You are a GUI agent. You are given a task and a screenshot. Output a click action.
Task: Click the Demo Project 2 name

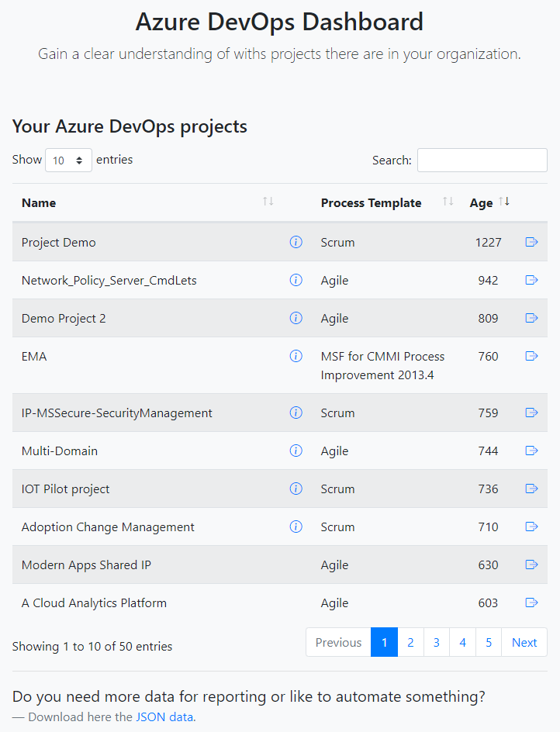[x=64, y=319]
